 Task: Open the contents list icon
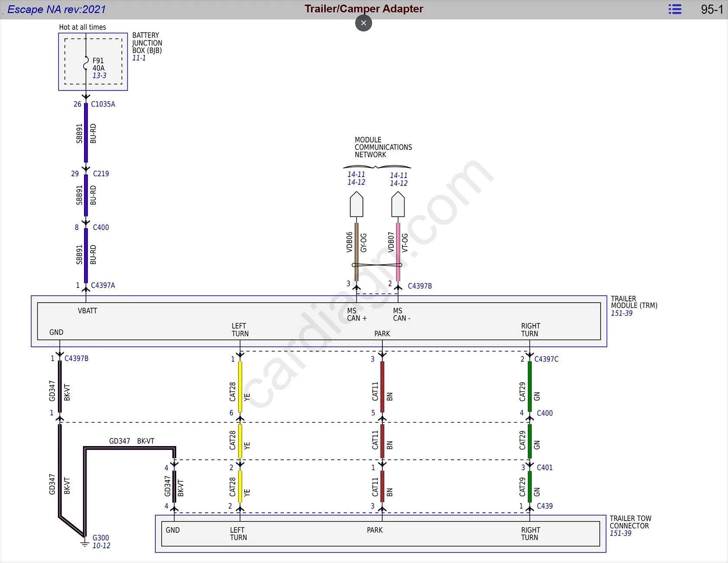tap(675, 9)
